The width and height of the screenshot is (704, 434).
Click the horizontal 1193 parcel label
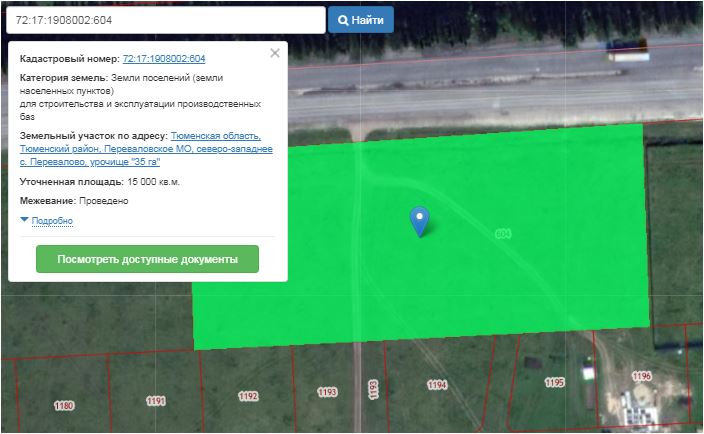327,393
